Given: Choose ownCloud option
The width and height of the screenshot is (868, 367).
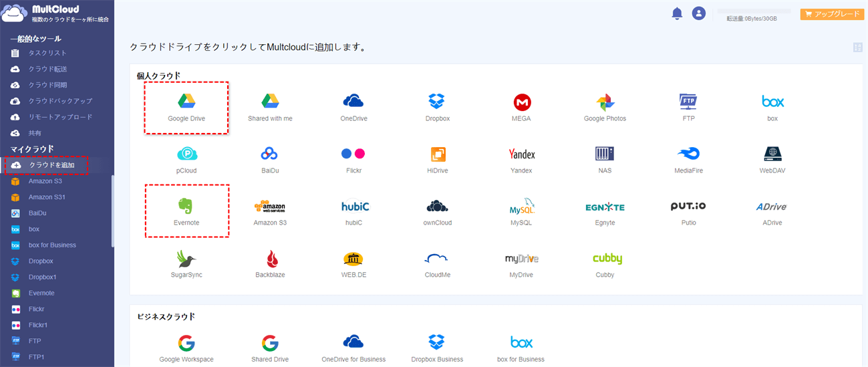Looking at the screenshot, I should [437, 211].
